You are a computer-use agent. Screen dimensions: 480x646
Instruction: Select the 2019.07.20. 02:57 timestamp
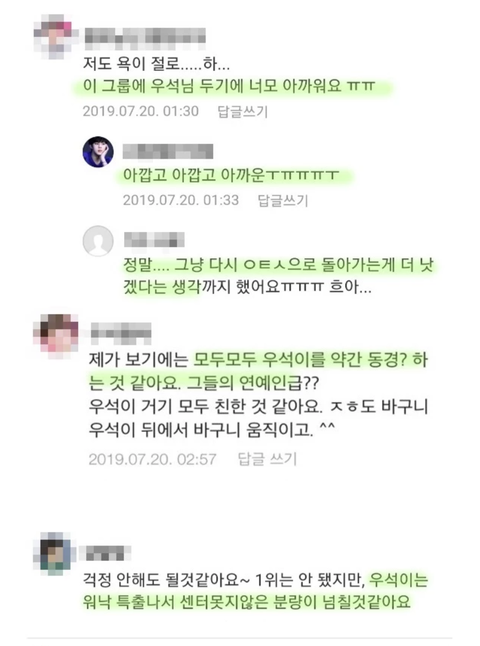coord(152,459)
